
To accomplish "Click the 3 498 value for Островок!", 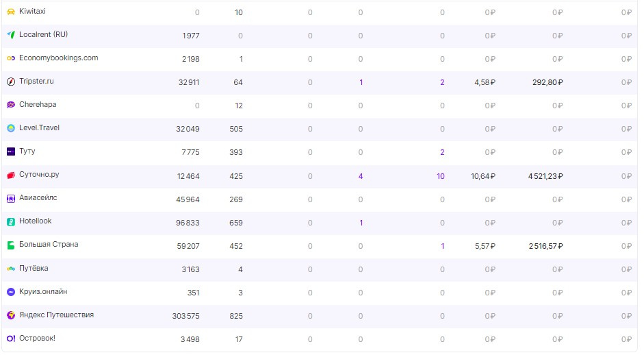I will click(x=190, y=339).
